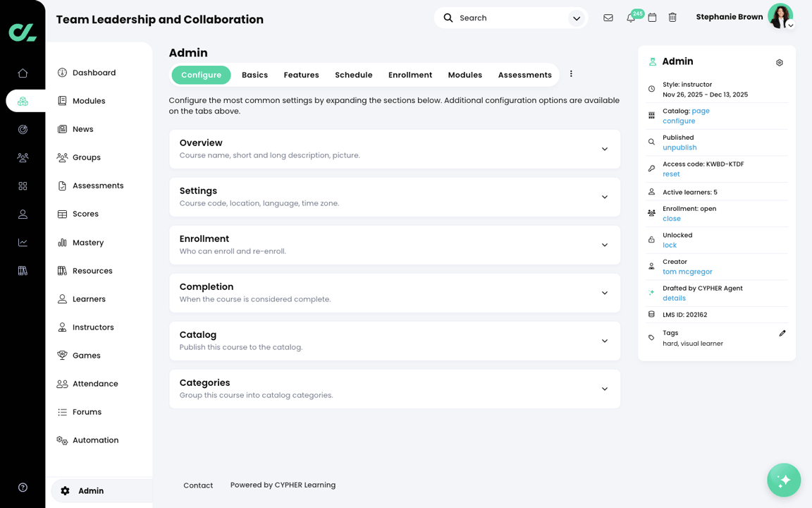Screen dimensions: 812x508
Task: Click the catalog page link
Action: (700, 111)
